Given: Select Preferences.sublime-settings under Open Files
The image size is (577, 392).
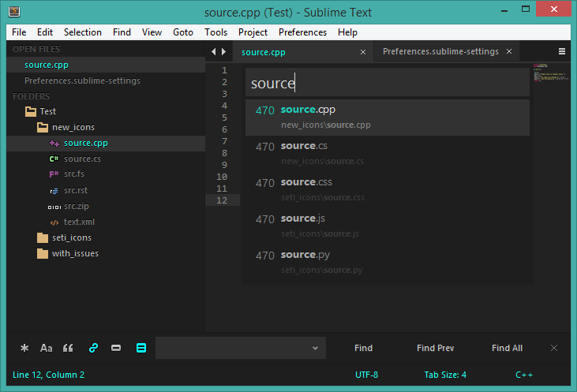Looking at the screenshot, I should (82, 80).
